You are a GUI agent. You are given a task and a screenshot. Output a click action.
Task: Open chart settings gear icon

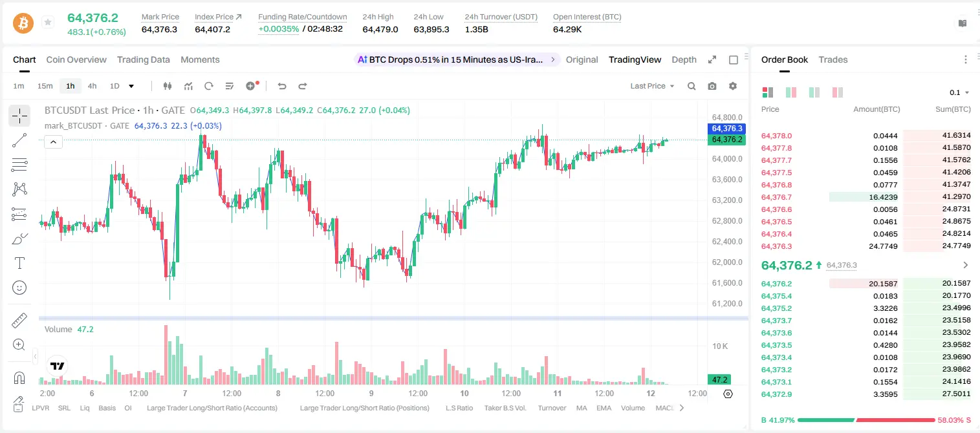tap(733, 86)
